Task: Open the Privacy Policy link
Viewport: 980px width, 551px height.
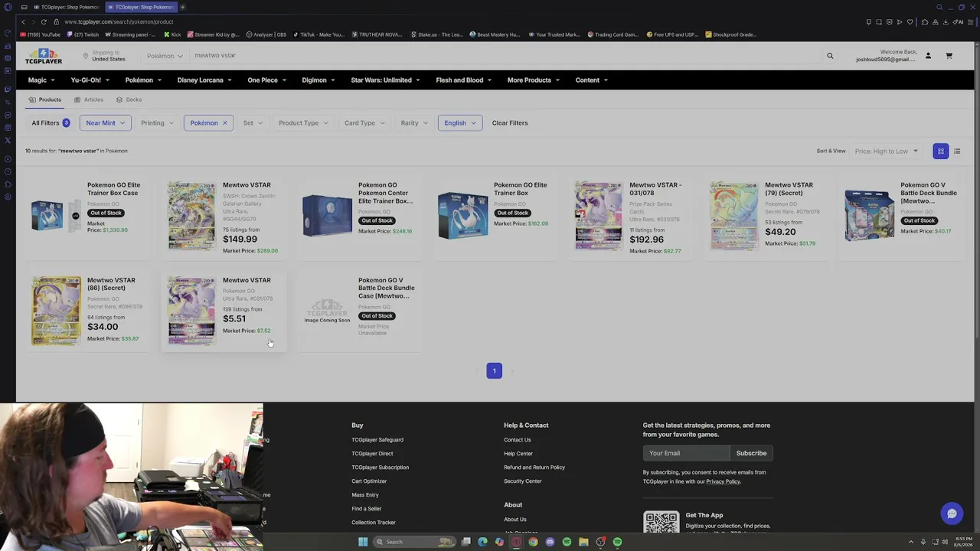Action: pos(723,481)
